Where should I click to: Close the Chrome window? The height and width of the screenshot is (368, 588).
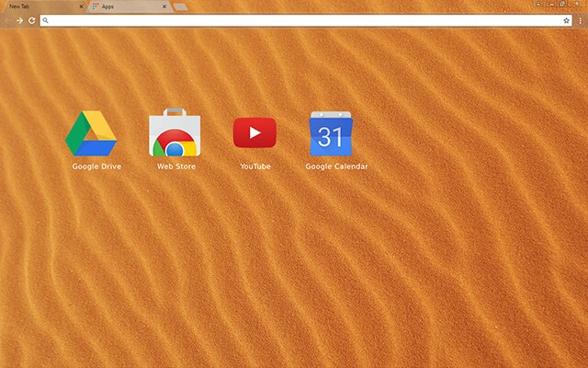[578, 4]
